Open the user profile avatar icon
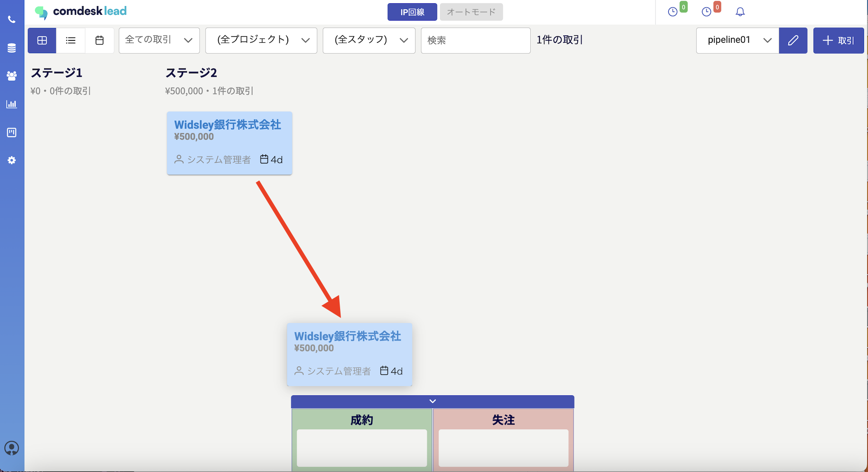Image resolution: width=868 pixels, height=472 pixels. [12, 448]
